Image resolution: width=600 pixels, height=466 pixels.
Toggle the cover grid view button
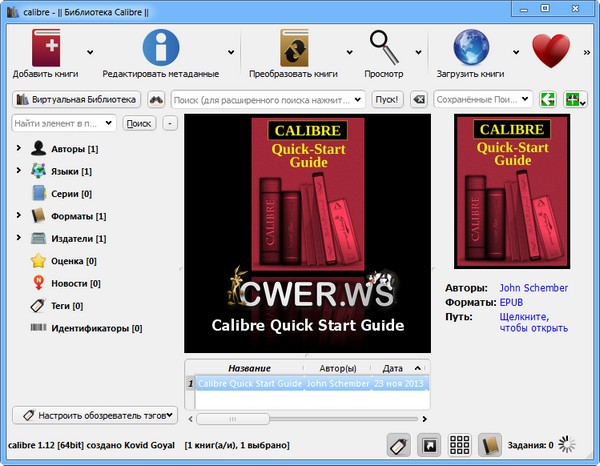point(460,445)
